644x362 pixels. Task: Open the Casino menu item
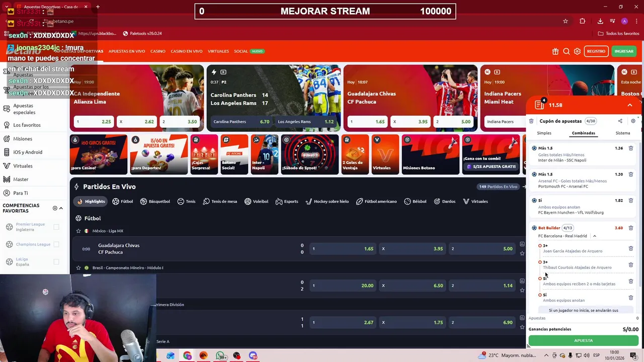click(x=157, y=51)
